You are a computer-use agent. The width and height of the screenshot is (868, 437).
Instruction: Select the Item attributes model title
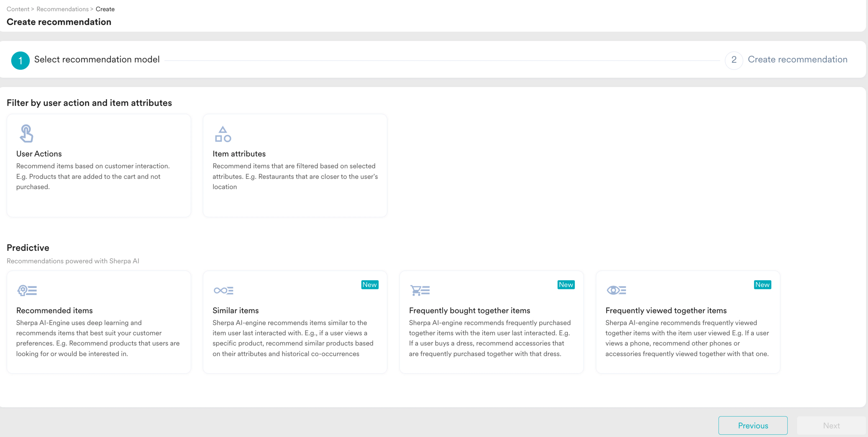239,154
